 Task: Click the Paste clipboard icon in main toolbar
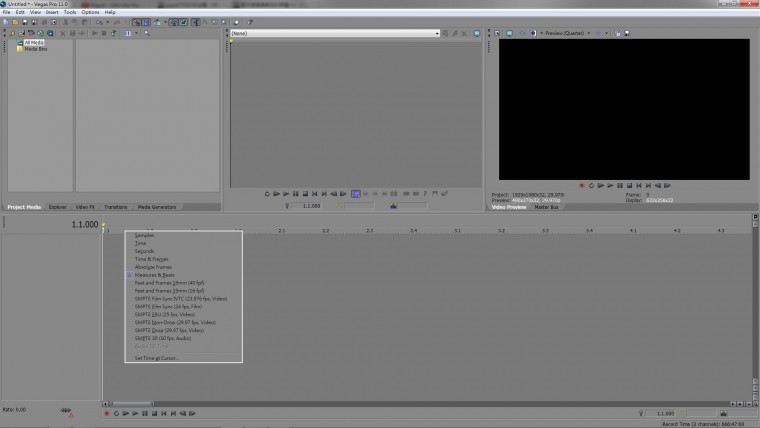(84, 22)
